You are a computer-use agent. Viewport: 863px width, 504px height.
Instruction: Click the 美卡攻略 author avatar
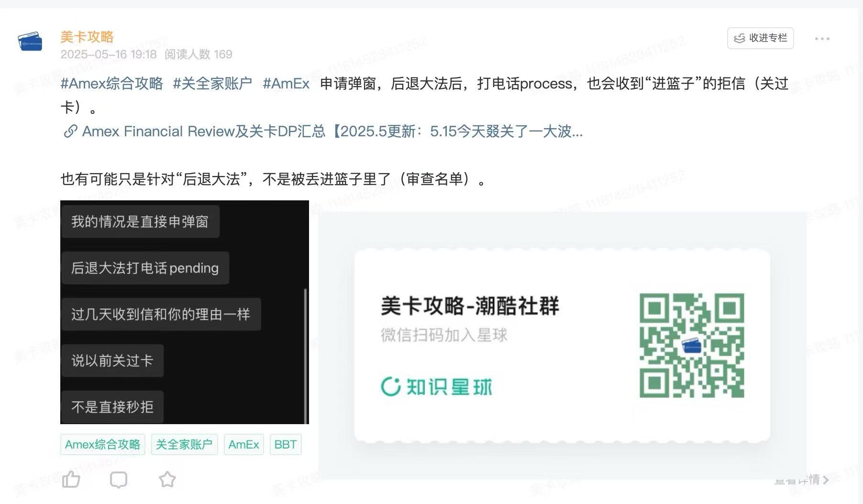pos(30,42)
